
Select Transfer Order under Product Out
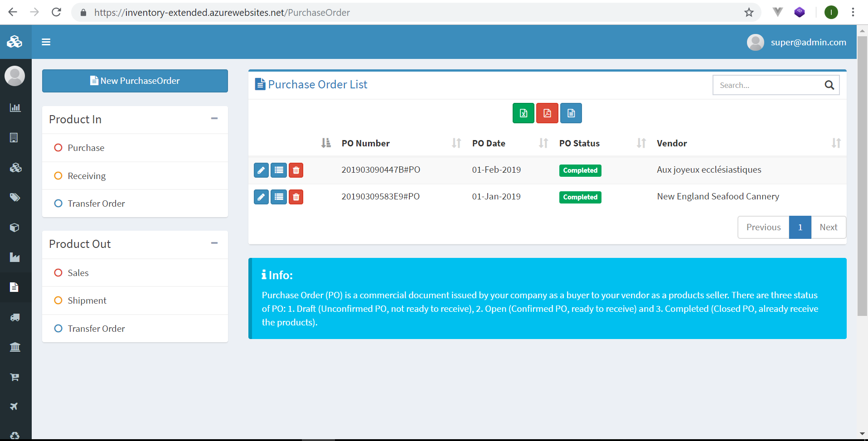[58, 328]
